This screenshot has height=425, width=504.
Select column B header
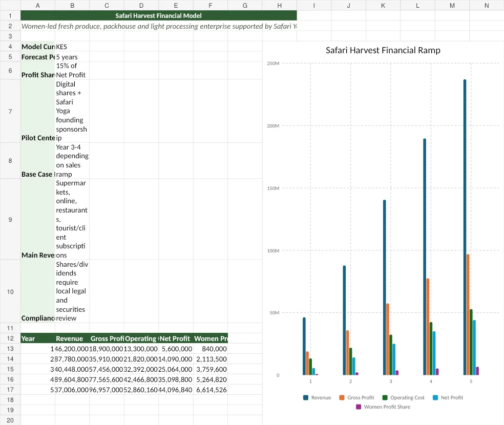72,5
